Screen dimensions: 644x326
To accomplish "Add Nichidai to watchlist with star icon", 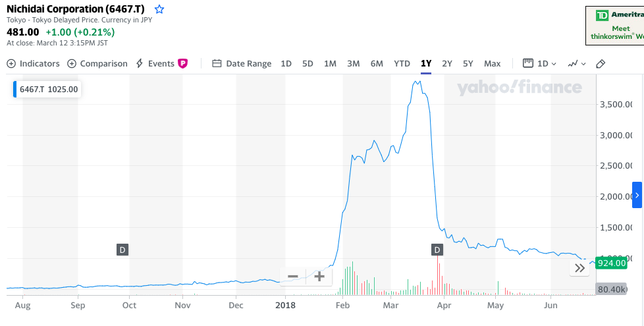I will [x=159, y=9].
